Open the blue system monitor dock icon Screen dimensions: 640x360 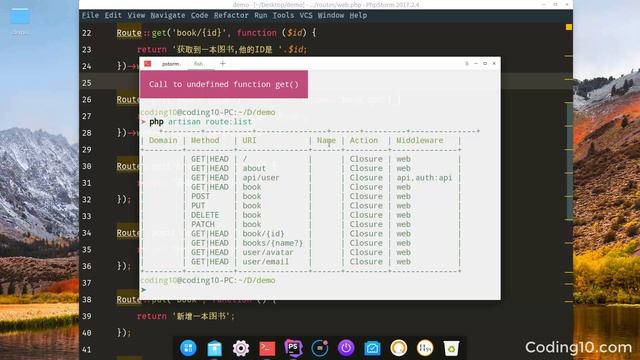(x=372, y=348)
